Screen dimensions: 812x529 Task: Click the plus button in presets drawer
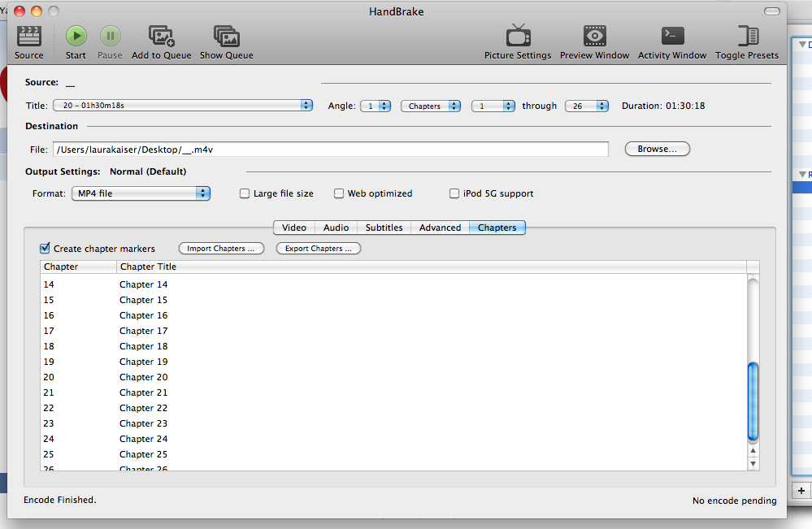[x=801, y=490]
